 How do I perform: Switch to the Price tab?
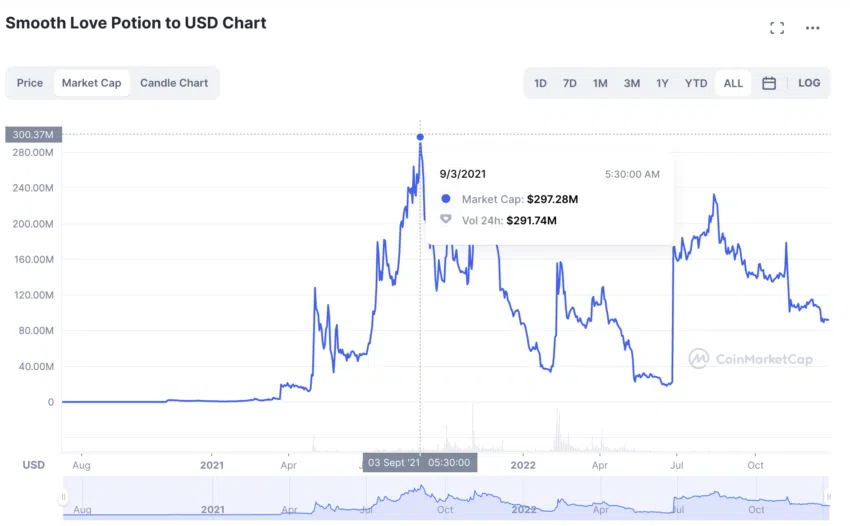(30, 83)
